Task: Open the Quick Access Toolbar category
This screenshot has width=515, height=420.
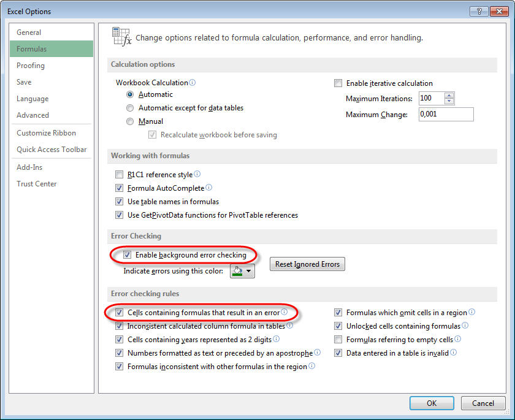Action: click(x=51, y=150)
